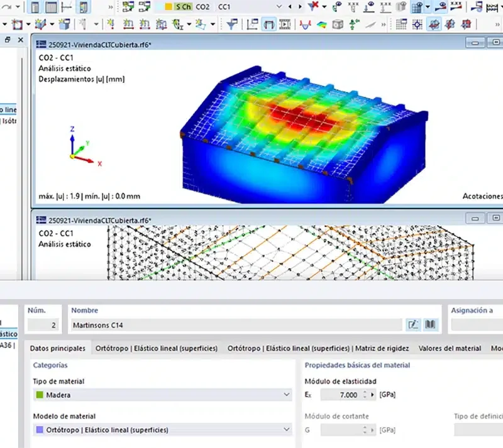Expand overflow chevrons at far right of second toolbar
This screenshot has width=503, height=448.
[497, 25]
